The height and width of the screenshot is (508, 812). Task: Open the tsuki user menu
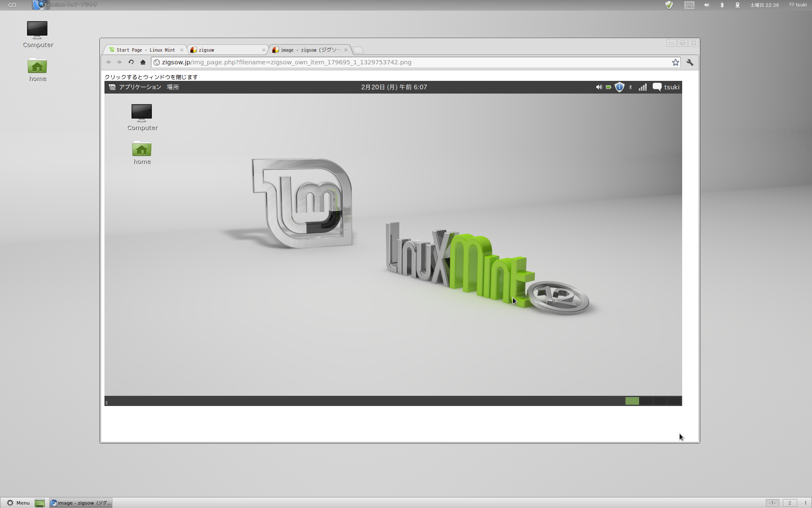pos(798,5)
